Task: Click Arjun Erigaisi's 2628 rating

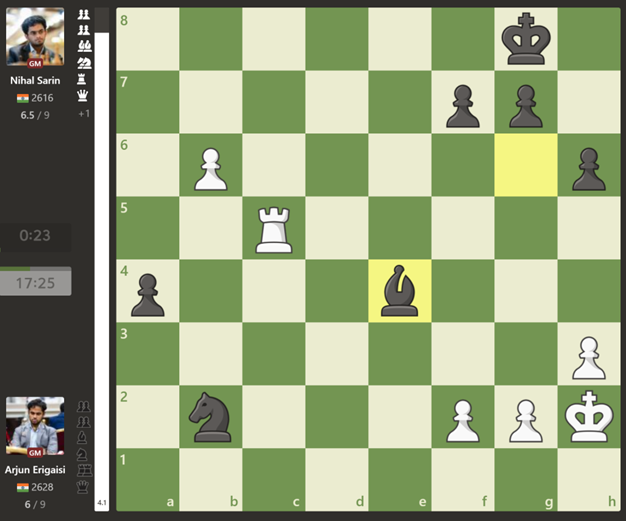Action: 42,487
